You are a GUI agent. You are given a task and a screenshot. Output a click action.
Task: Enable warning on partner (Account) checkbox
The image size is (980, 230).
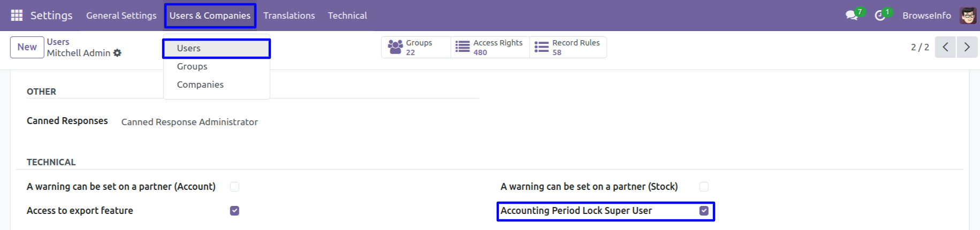[x=234, y=187]
